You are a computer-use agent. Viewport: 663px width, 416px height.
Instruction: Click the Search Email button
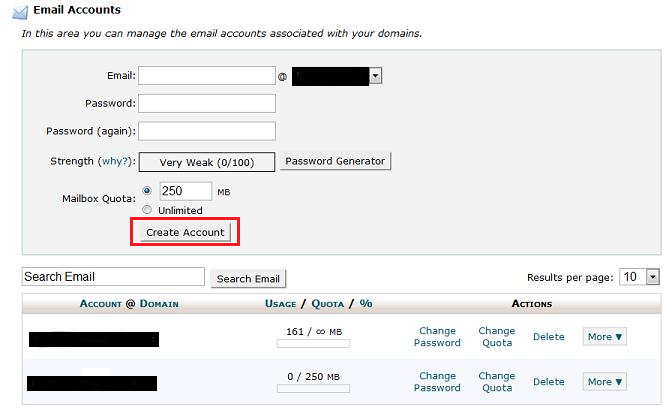click(x=248, y=279)
